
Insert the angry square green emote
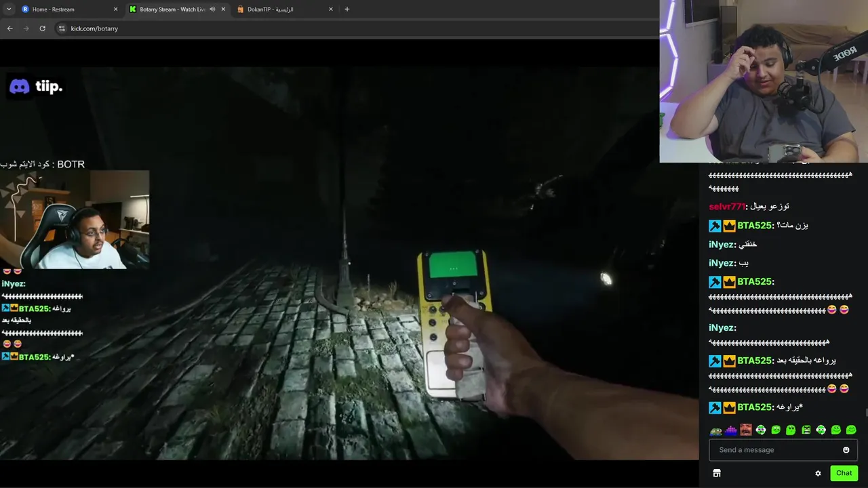[x=806, y=430]
